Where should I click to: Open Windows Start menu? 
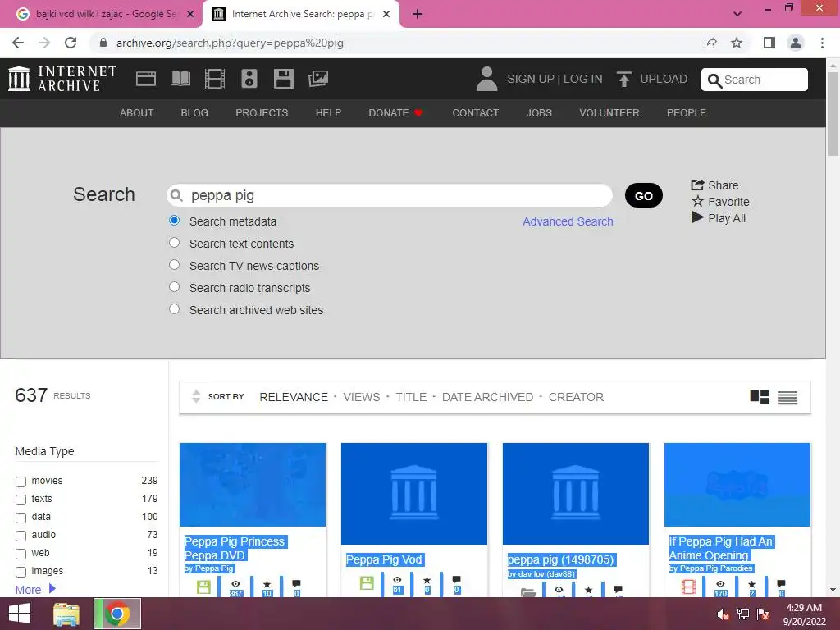point(20,614)
